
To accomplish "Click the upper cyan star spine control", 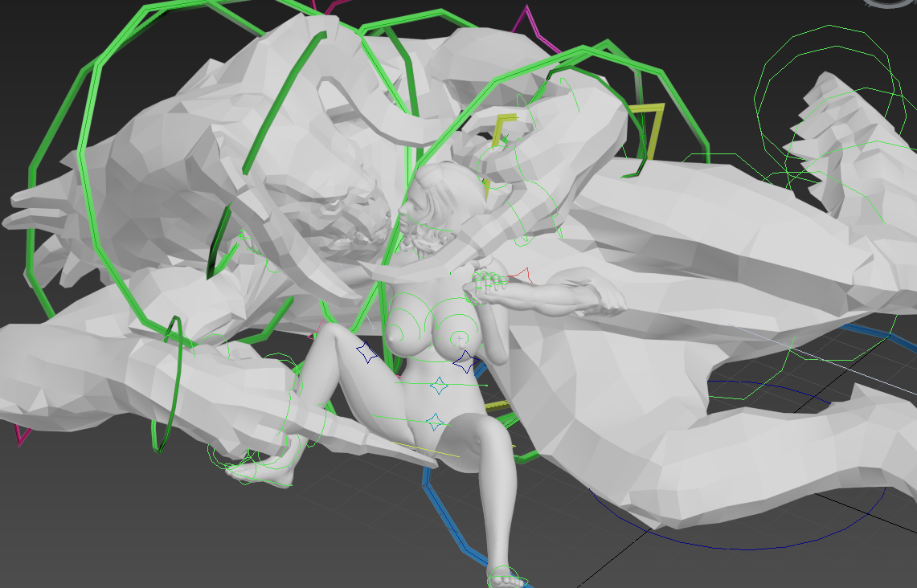I will (439, 386).
